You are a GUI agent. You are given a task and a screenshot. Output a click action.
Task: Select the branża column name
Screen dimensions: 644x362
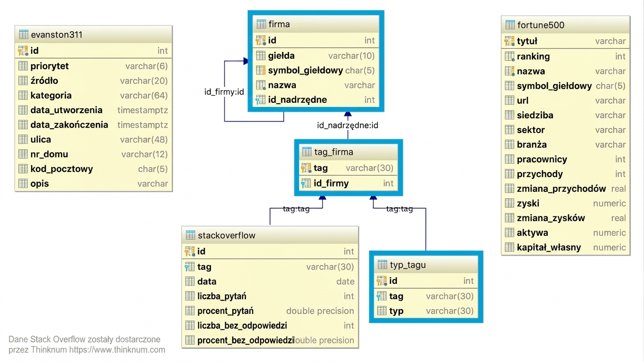(x=532, y=144)
